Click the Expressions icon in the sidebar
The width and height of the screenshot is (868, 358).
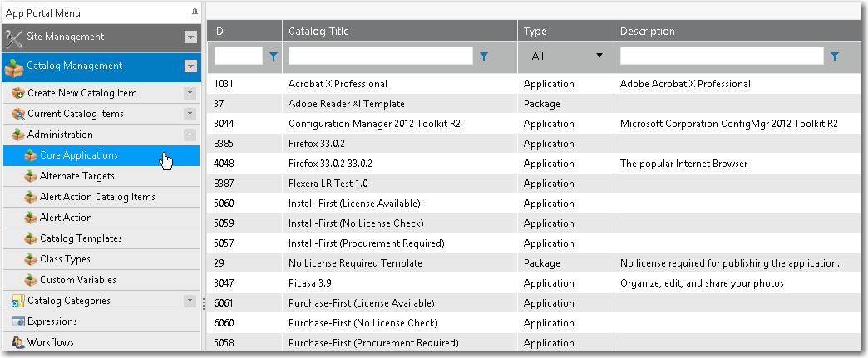point(18,321)
